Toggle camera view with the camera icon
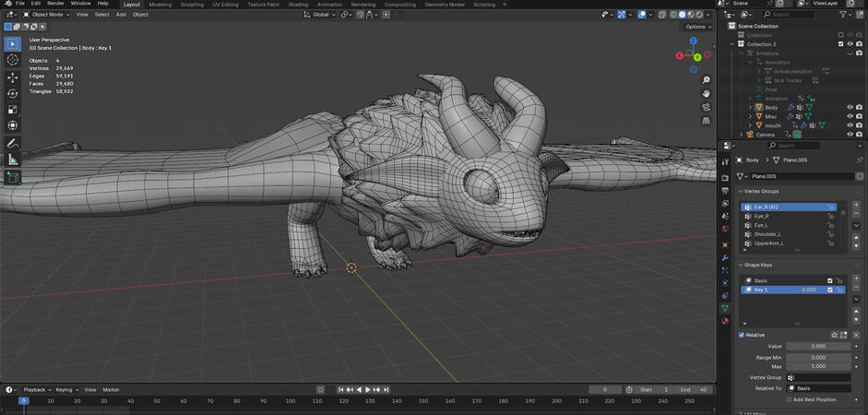Screen dimensions: 868x415 pyautogui.click(x=706, y=106)
